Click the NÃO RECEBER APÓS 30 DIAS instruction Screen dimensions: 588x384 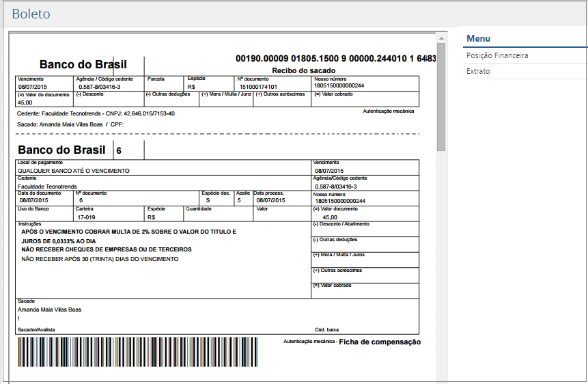point(100,259)
